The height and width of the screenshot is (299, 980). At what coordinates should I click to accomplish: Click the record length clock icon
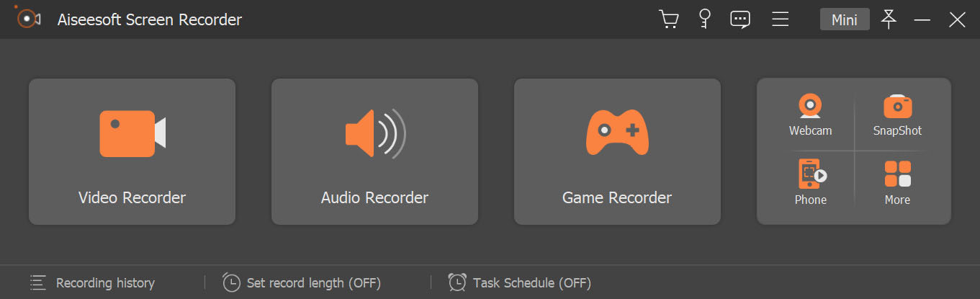click(231, 282)
